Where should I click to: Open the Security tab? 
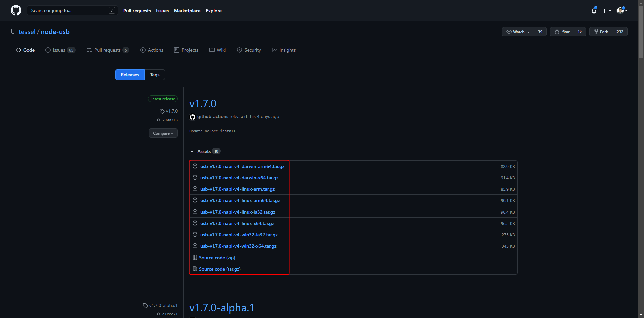(x=249, y=50)
